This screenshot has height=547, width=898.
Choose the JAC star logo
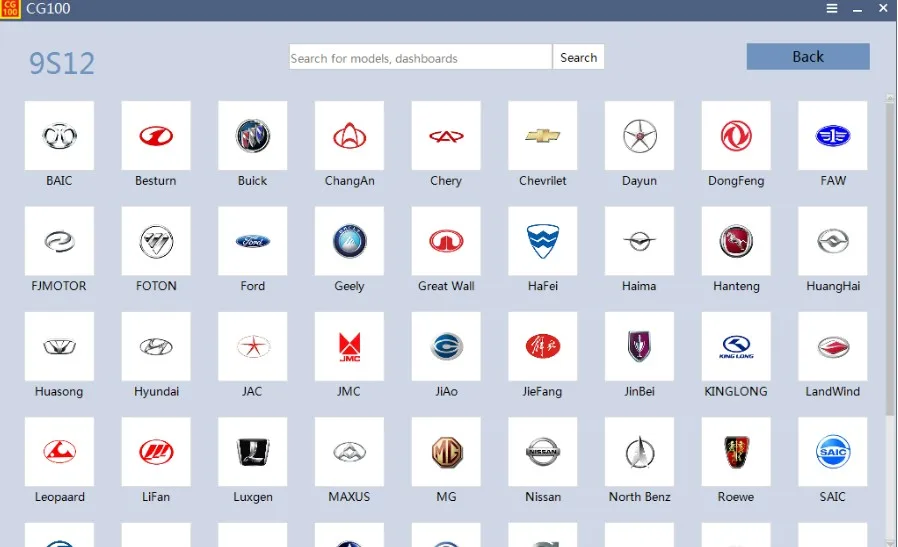click(253, 347)
